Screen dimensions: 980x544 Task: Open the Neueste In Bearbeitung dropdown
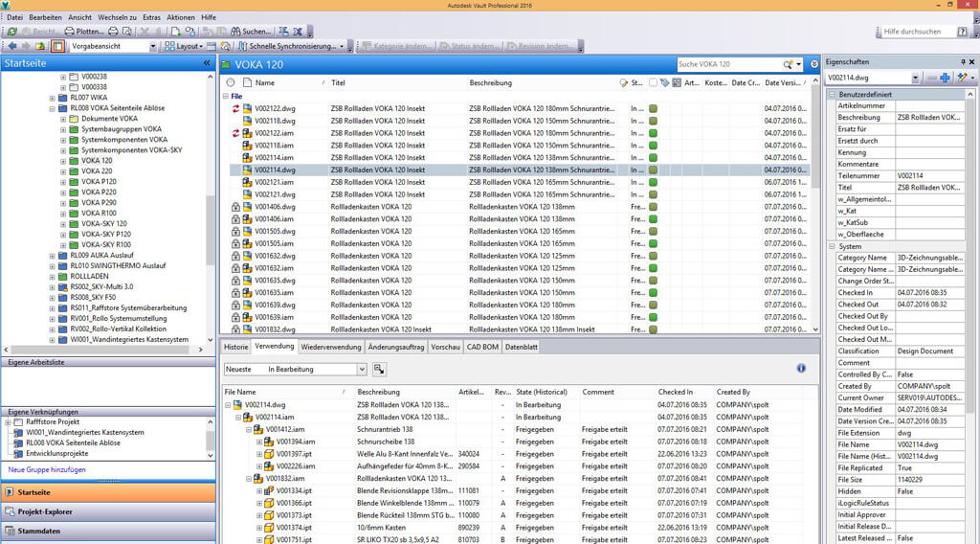click(361, 369)
